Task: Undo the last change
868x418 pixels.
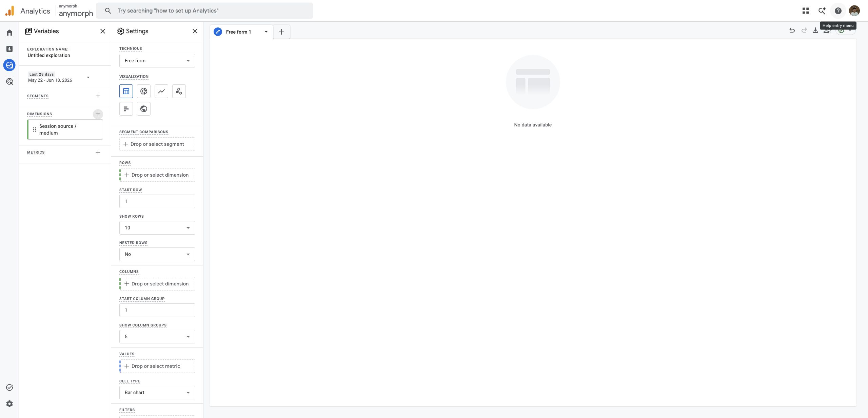Action: (x=792, y=31)
